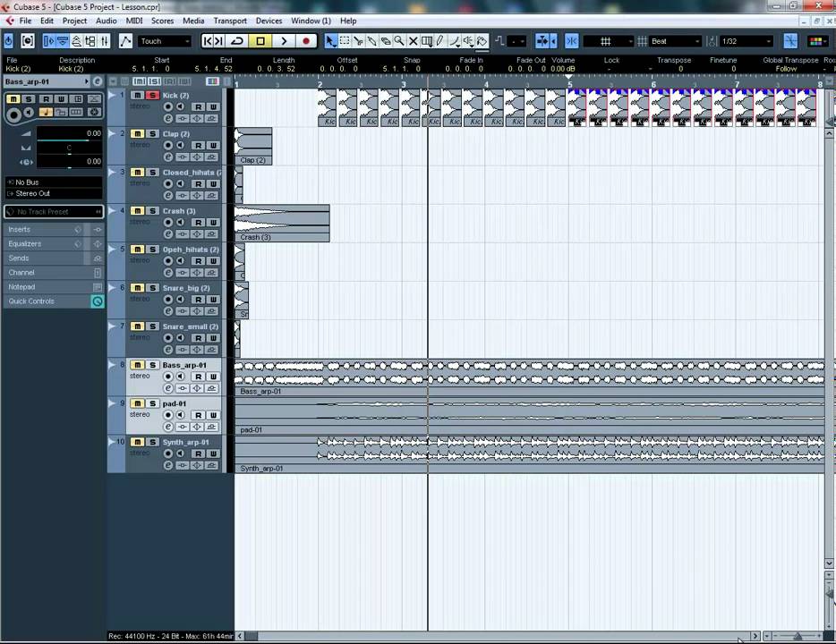Select the Erase tool
The width and height of the screenshot is (836, 644).
coord(386,41)
